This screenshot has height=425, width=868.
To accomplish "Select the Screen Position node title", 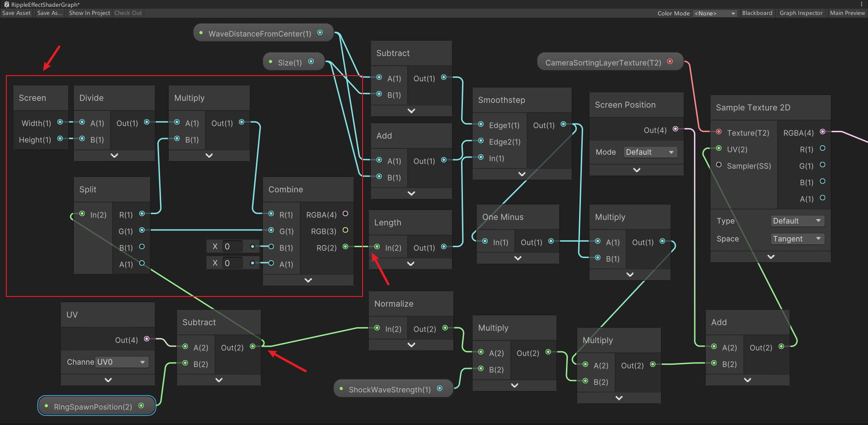I will point(625,105).
